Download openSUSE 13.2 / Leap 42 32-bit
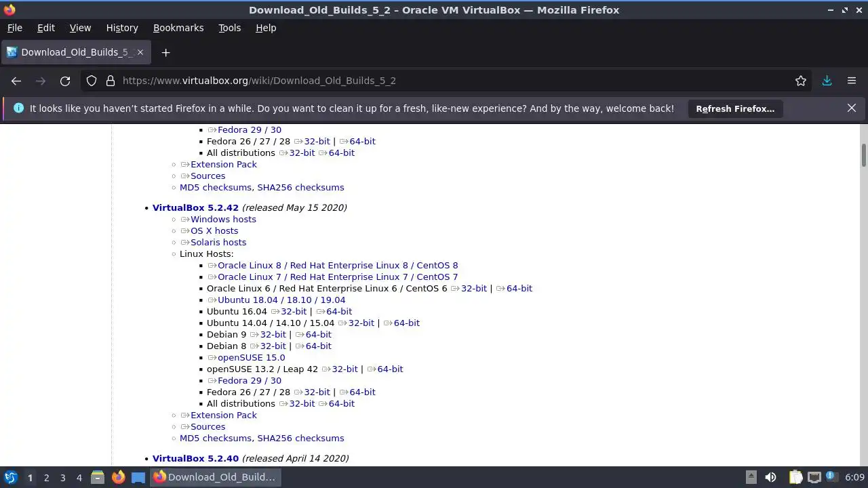 tap(340, 369)
